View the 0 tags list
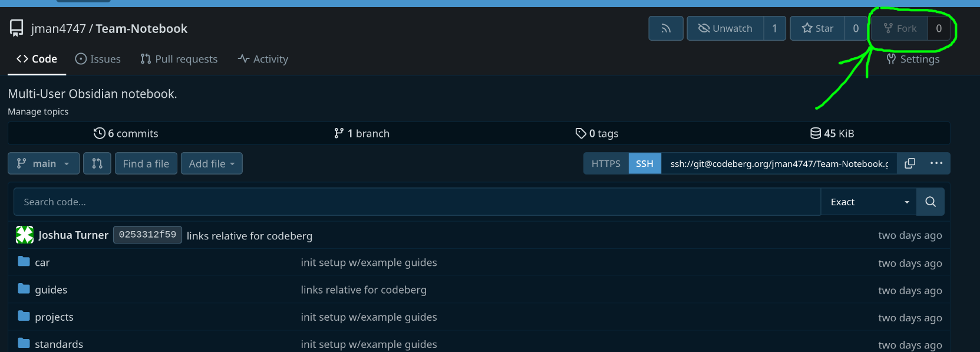Image resolution: width=980 pixels, height=352 pixels. tap(597, 133)
